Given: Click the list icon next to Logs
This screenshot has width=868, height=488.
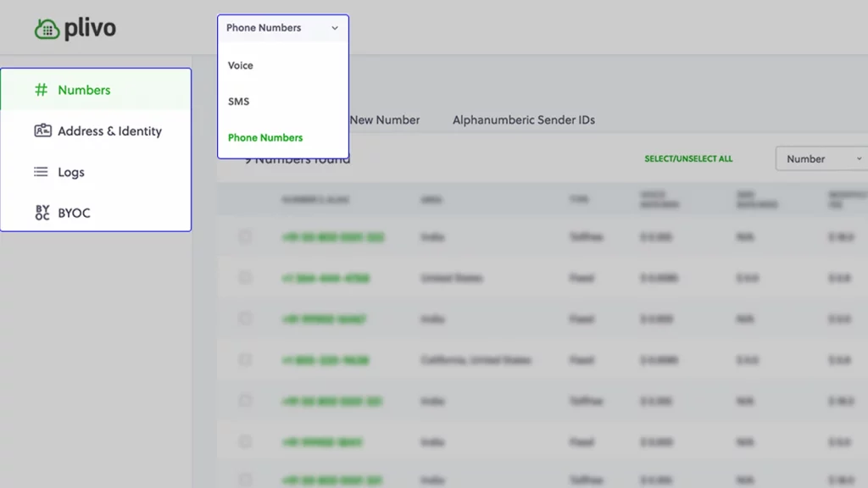Looking at the screenshot, I should pyautogui.click(x=42, y=171).
